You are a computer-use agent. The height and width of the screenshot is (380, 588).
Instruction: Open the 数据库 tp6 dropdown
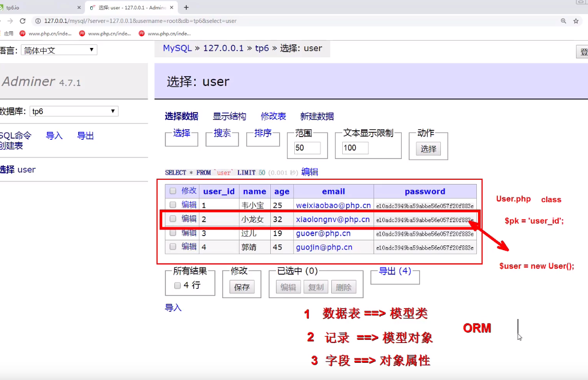point(73,111)
